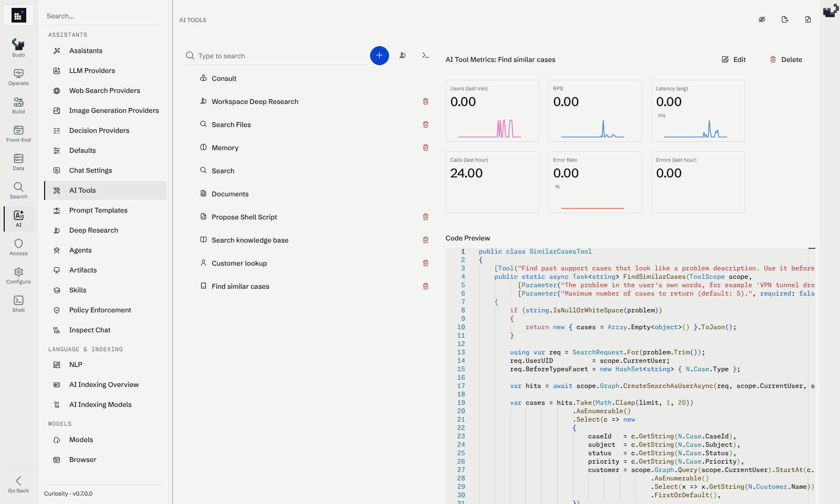
Task: Go Back using bottom-left button
Action: [x=18, y=484]
